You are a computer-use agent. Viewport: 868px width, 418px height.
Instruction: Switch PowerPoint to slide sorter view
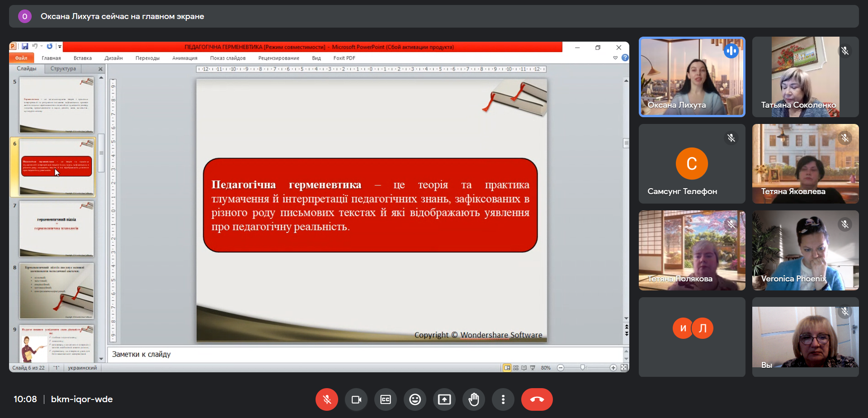(516, 368)
